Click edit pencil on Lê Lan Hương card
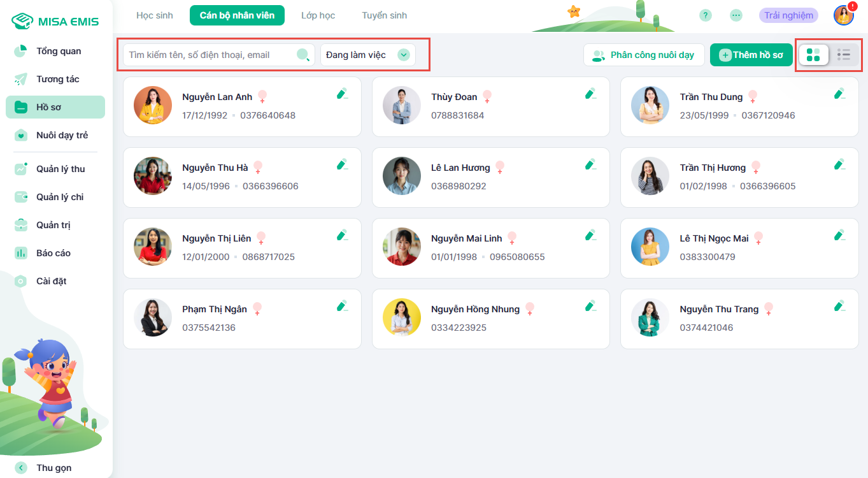Image resolution: width=868 pixels, height=478 pixels. pyautogui.click(x=590, y=165)
